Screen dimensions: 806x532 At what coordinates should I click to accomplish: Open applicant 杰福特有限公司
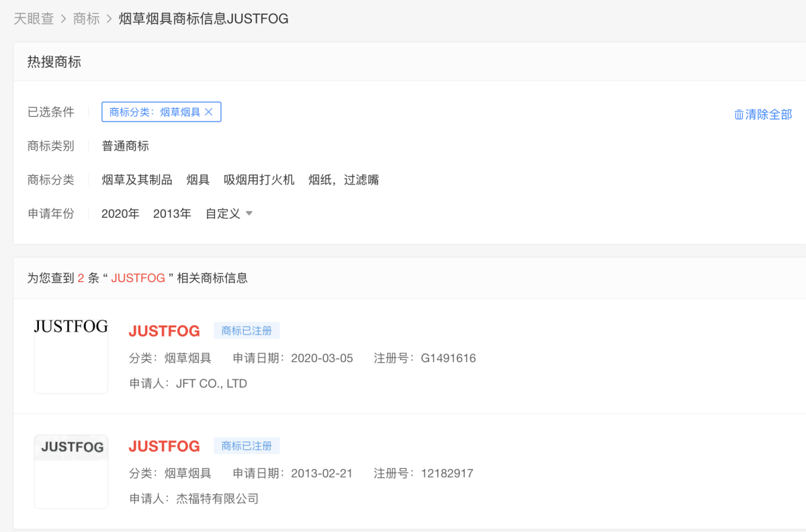pyautogui.click(x=217, y=498)
